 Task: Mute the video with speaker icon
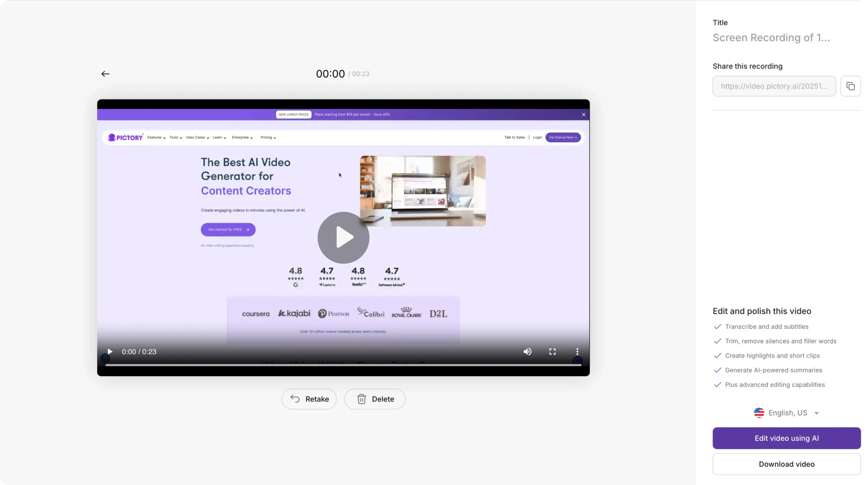527,352
